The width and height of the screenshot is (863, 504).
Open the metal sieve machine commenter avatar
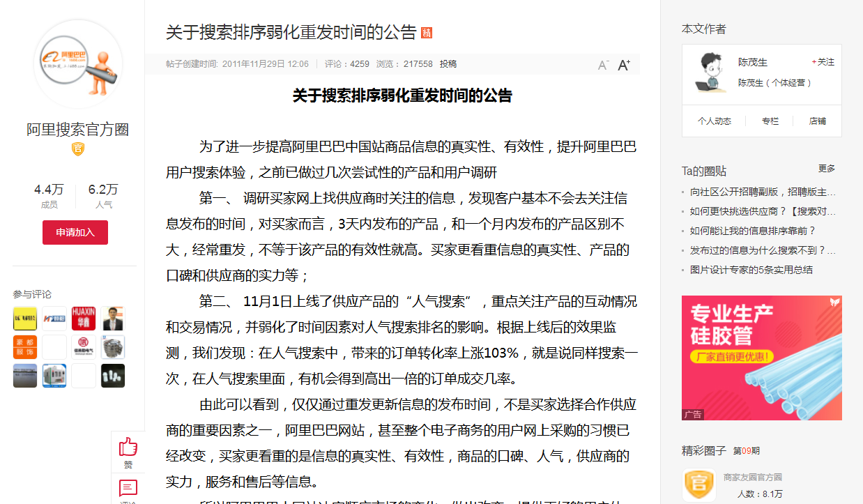pyautogui.click(x=113, y=347)
